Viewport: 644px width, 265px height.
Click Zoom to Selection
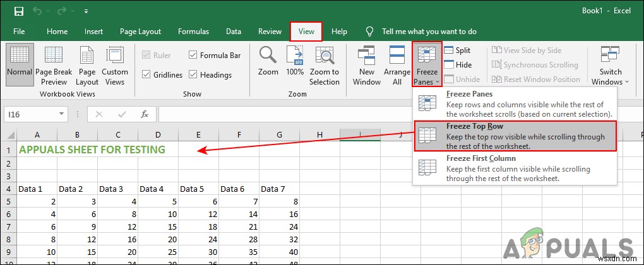(324, 66)
